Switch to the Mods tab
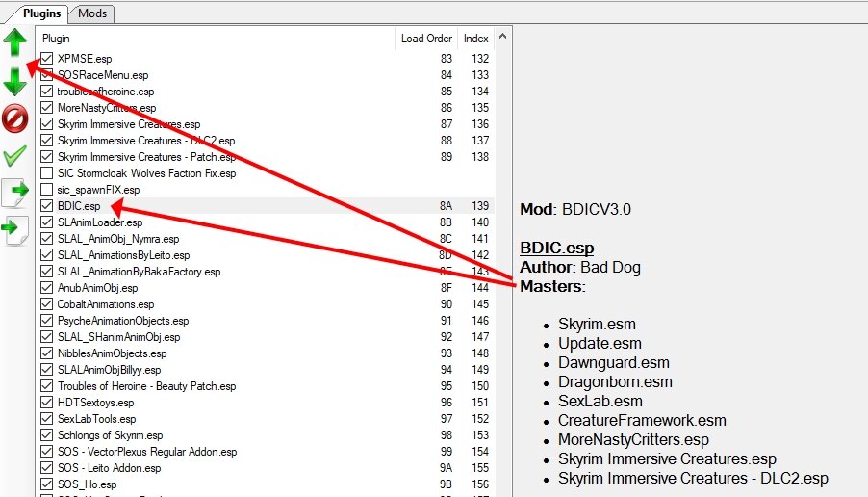The width and height of the screenshot is (868, 497). [x=91, y=13]
